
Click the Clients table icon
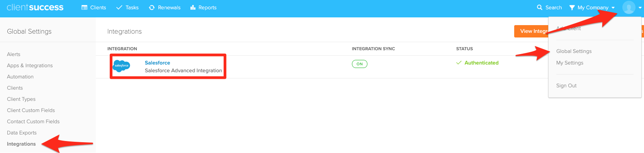point(85,7)
